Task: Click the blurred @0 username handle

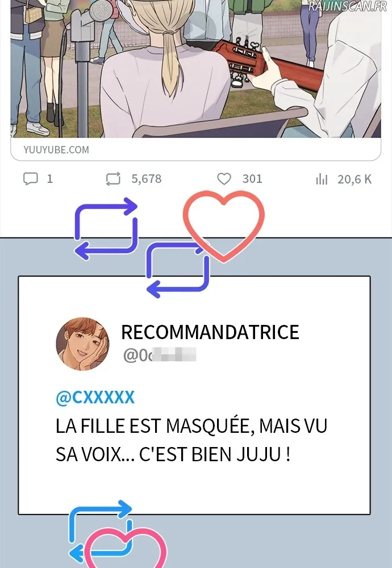Action: pos(160,356)
